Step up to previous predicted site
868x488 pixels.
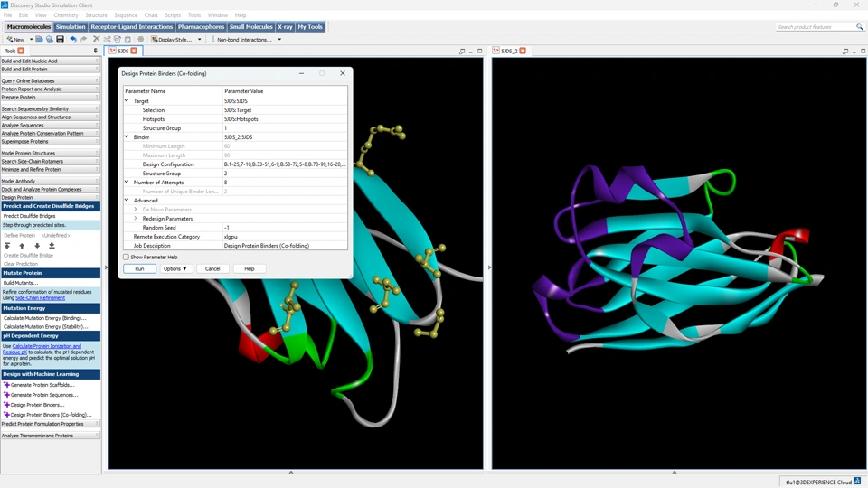tap(22, 246)
